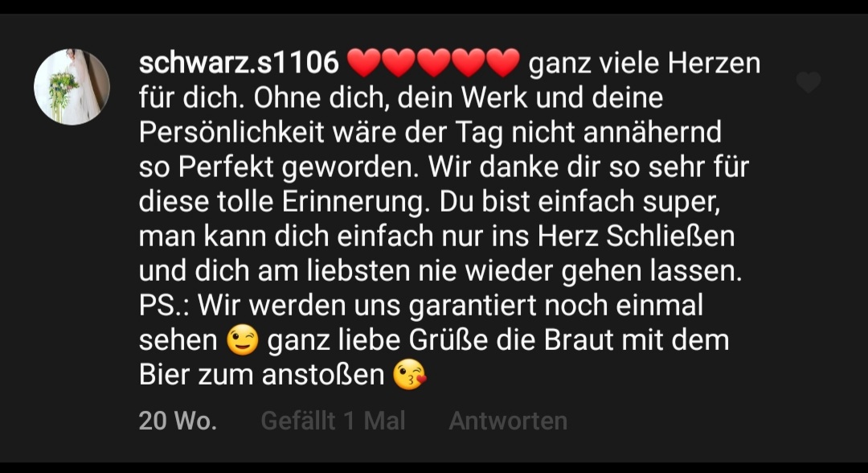The width and height of the screenshot is (868, 473).
Task: Click the word Braut in the comment
Action: tap(578, 339)
